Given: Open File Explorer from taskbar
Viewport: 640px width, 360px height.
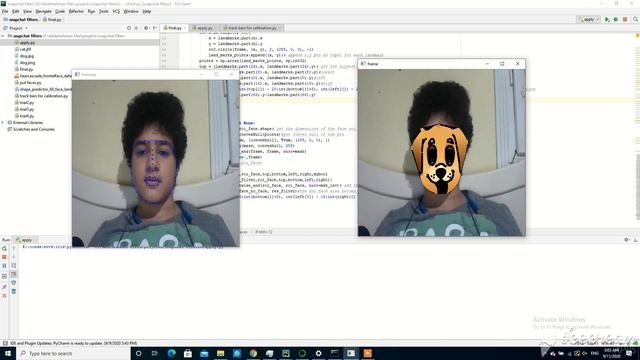Looking at the screenshot, I should point(220,353).
